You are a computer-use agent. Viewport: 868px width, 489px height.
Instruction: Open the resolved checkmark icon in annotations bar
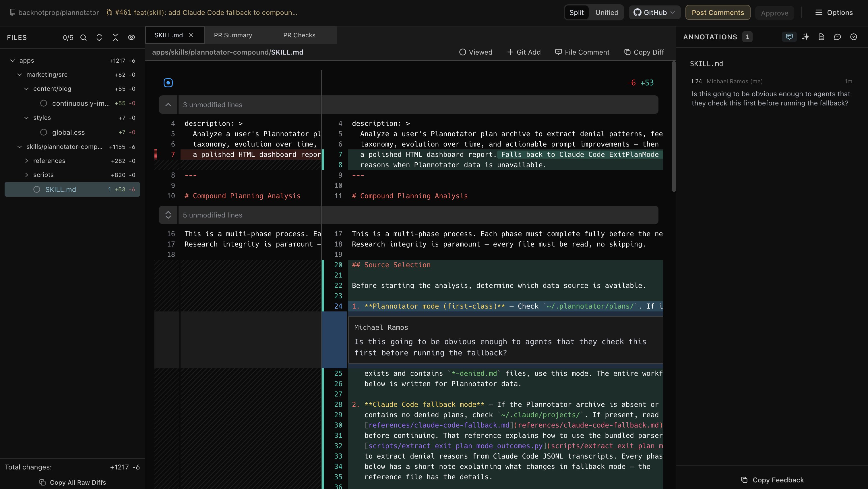pos(854,37)
